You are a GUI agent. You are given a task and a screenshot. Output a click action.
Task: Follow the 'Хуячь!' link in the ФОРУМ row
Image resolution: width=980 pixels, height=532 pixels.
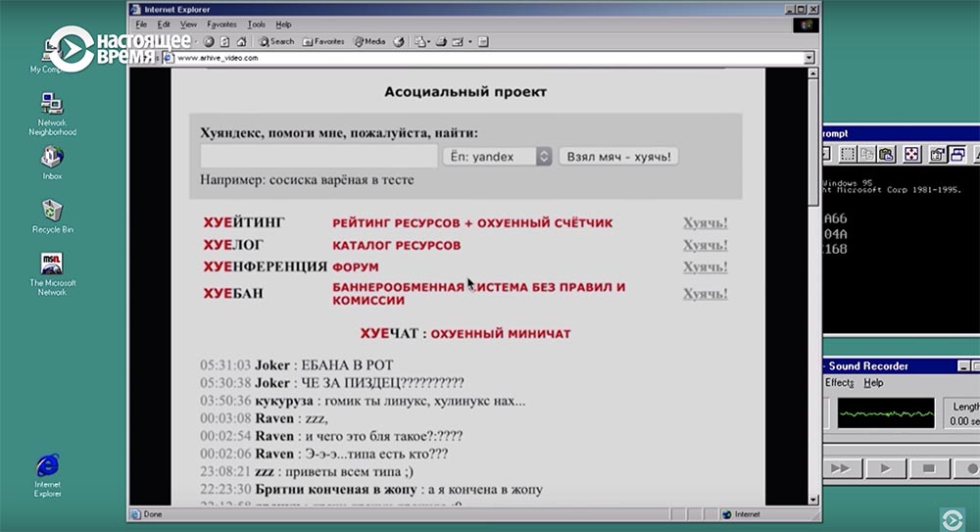(705, 266)
